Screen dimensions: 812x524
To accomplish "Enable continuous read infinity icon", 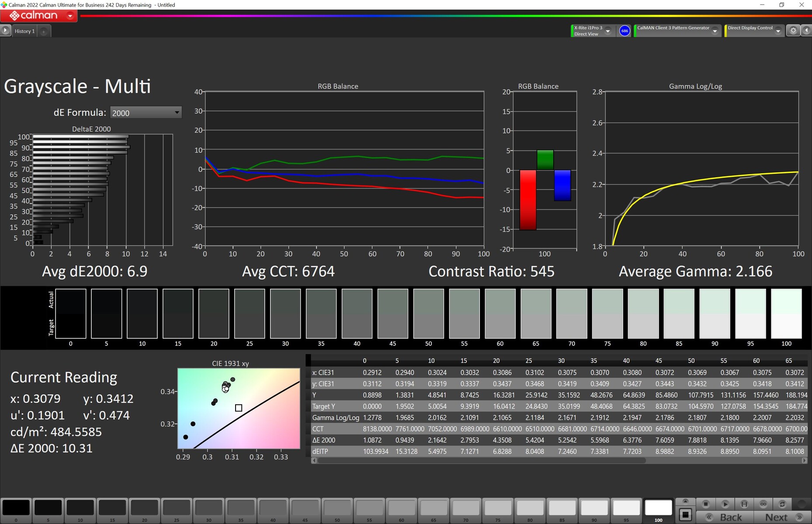I will [x=763, y=504].
